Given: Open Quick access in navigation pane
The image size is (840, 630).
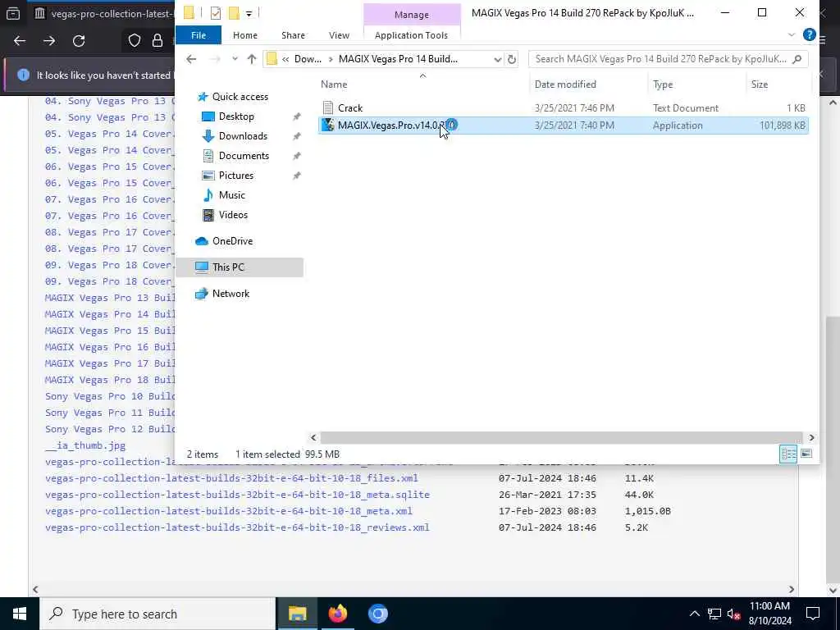Looking at the screenshot, I should pyautogui.click(x=240, y=97).
